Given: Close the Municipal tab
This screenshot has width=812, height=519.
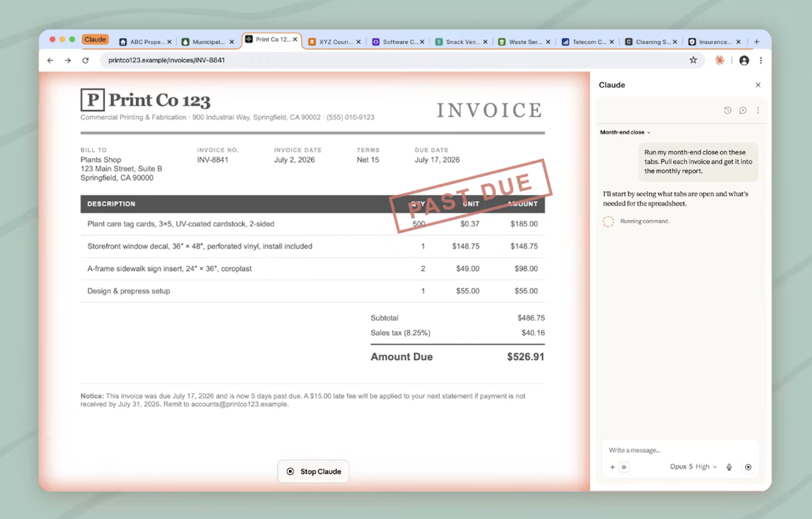Looking at the screenshot, I should tap(231, 42).
